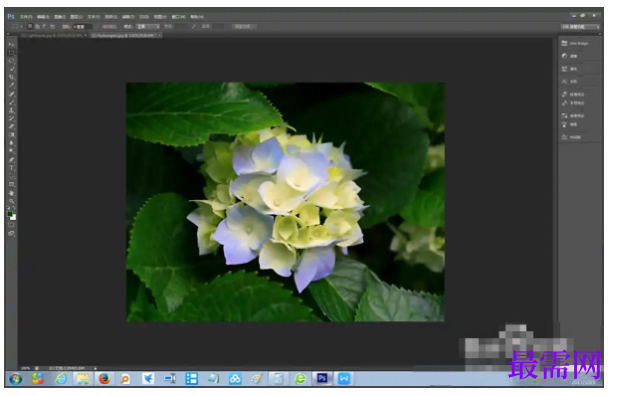The image size is (620, 396).
Task: Choose Intersect with Selection mode
Action: [52, 27]
